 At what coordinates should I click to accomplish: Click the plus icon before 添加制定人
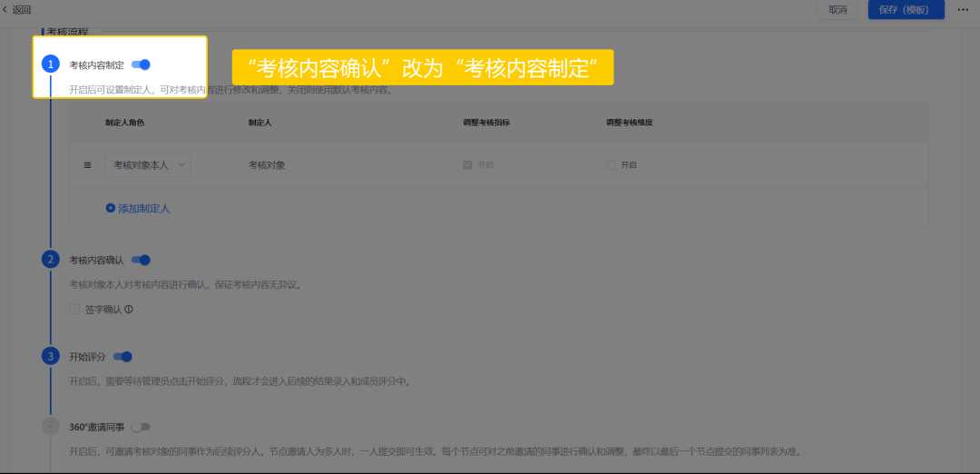pos(111,208)
